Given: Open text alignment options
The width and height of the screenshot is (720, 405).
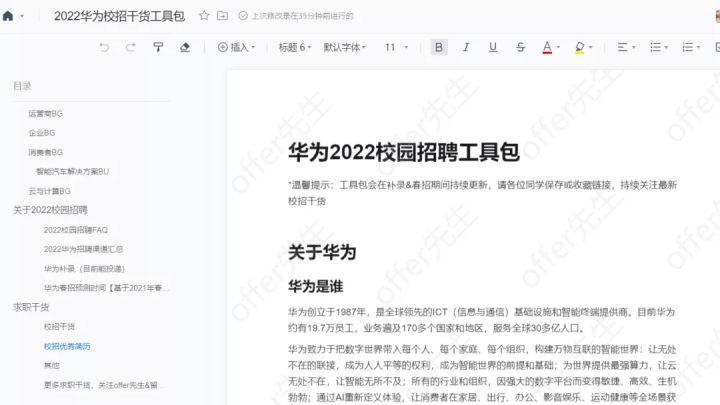Looking at the screenshot, I should pos(626,47).
